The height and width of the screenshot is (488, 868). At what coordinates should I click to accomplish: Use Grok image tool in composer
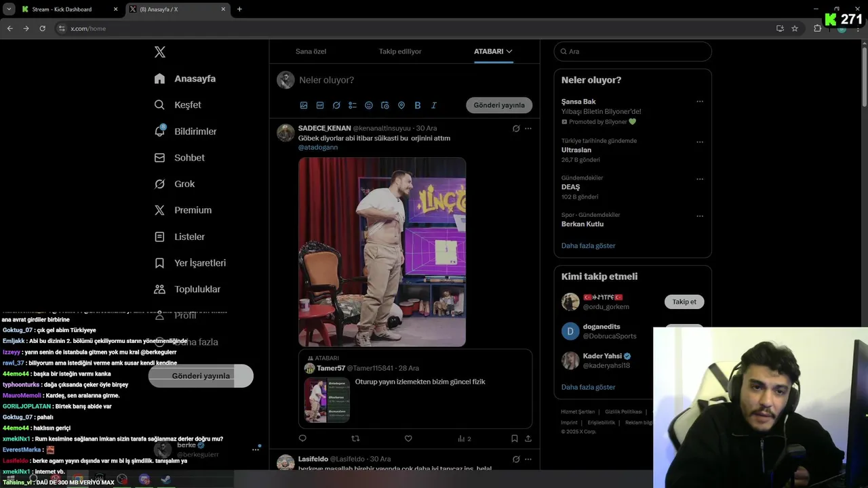coord(336,105)
